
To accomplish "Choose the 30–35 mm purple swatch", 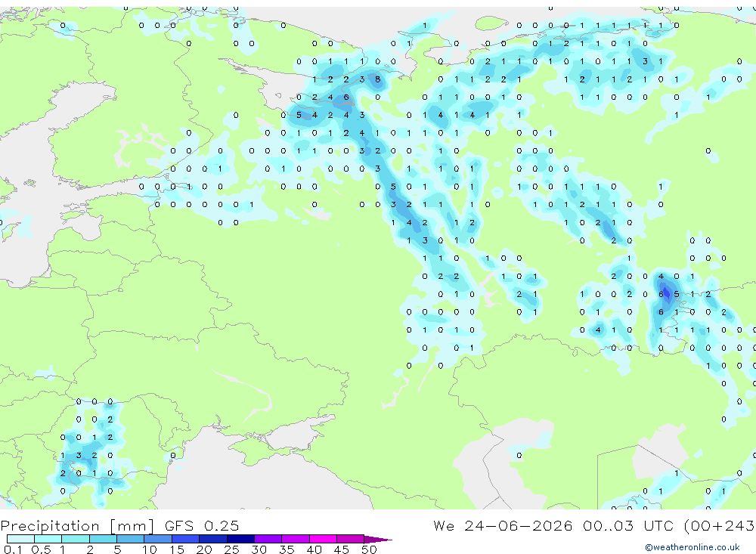I will (x=268, y=539).
